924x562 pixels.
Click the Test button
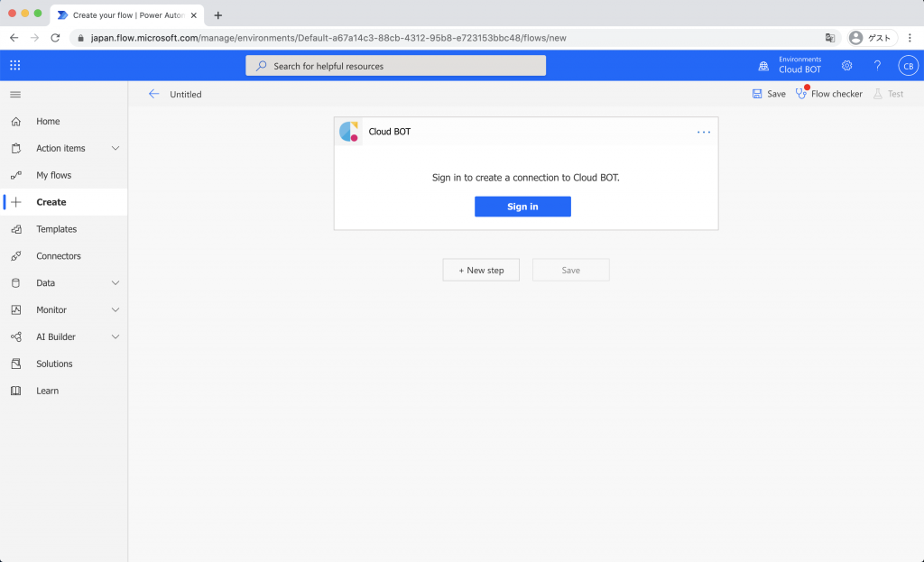point(889,94)
